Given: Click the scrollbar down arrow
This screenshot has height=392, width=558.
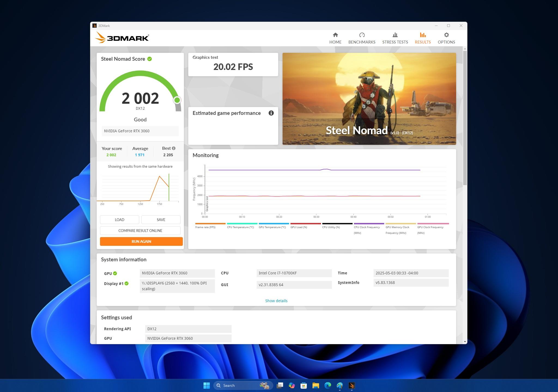Looking at the screenshot, I should click(x=465, y=342).
